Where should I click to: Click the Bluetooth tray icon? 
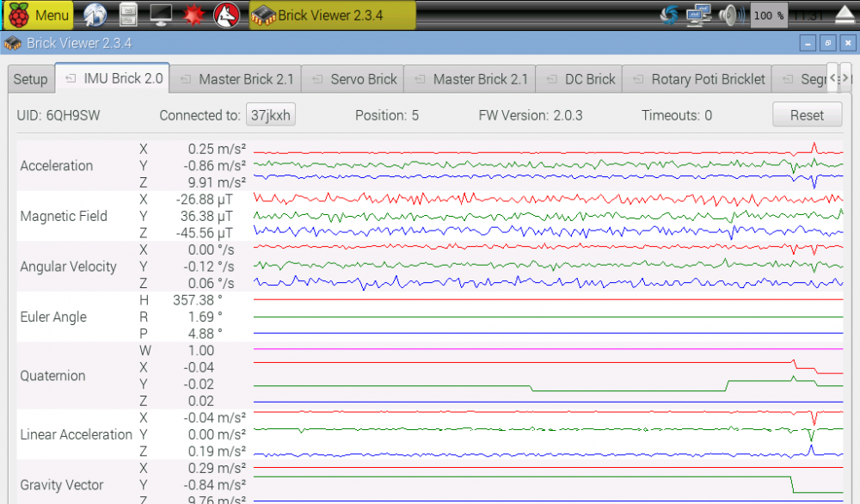click(x=670, y=15)
